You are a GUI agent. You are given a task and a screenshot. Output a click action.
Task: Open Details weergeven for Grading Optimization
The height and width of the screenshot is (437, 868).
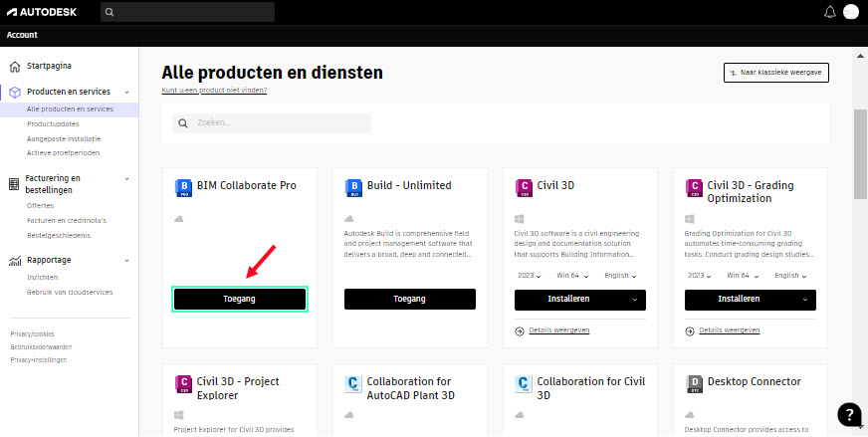(x=729, y=330)
